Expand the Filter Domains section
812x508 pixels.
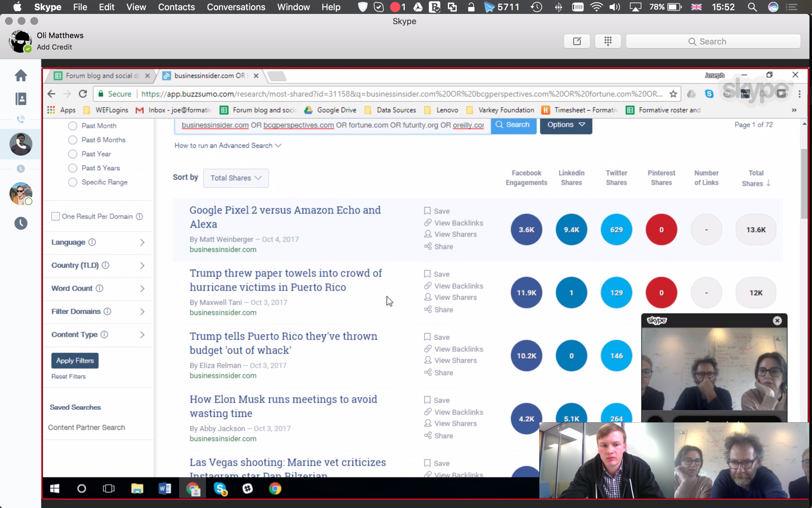(98, 311)
